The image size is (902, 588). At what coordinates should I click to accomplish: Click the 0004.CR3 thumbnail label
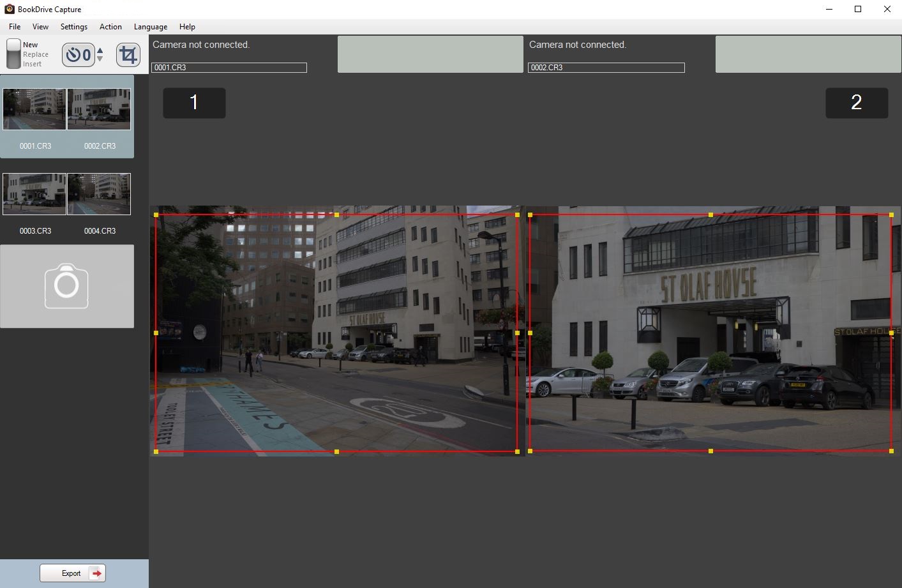click(100, 231)
